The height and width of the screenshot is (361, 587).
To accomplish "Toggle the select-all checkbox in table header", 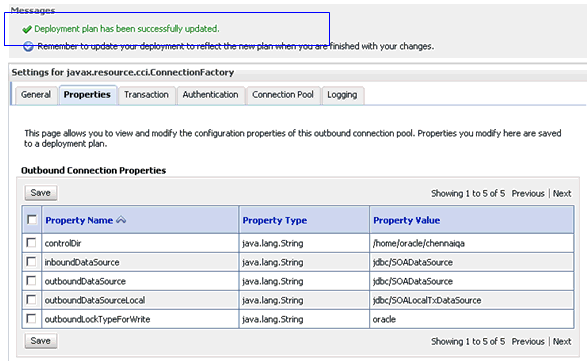I will pyautogui.click(x=32, y=219).
